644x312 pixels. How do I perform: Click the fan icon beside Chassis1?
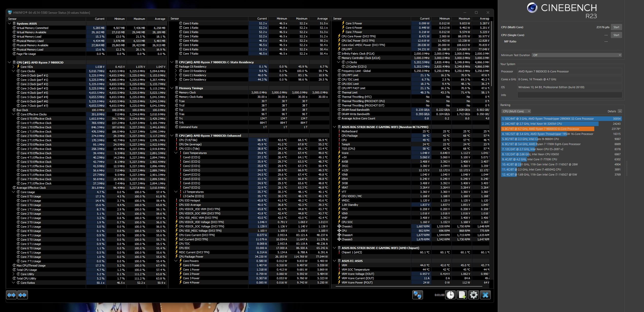click(339, 226)
